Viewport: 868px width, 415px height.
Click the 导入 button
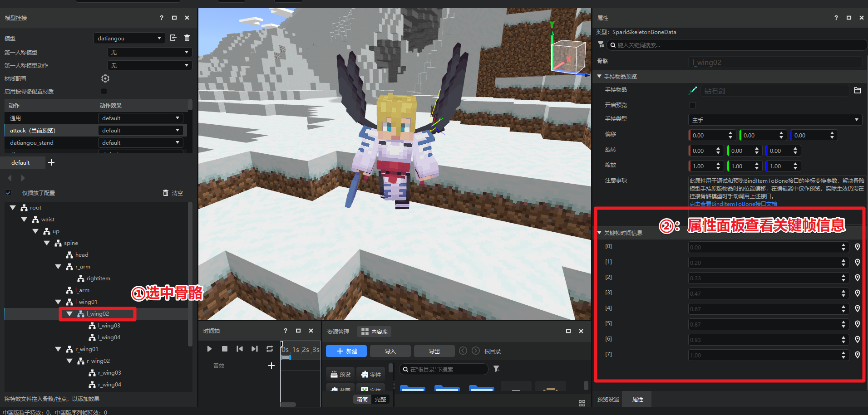pos(390,351)
